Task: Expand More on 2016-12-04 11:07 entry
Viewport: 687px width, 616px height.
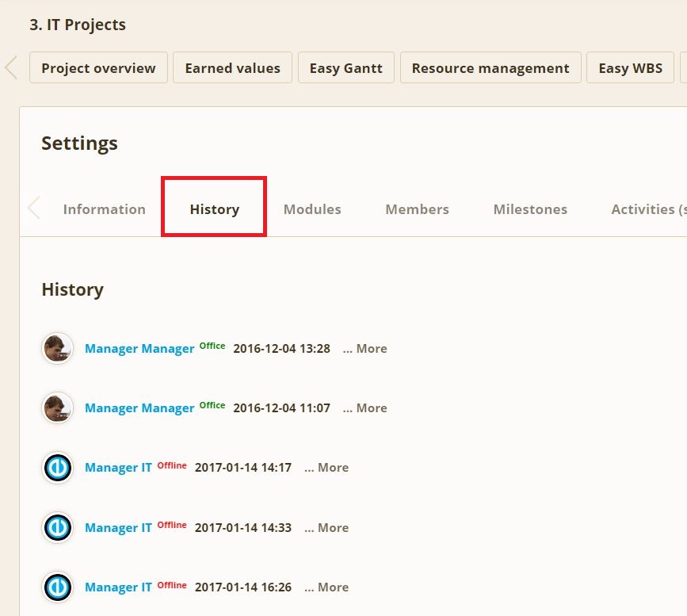Action: [365, 408]
